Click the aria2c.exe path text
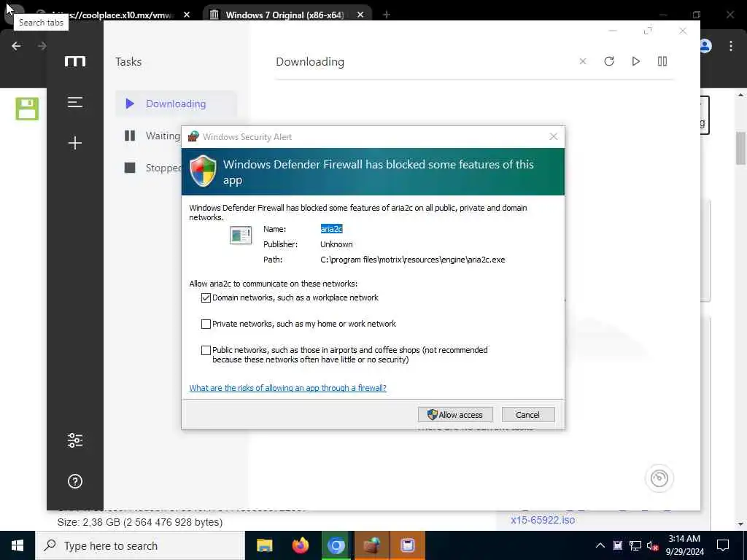 pos(413,260)
